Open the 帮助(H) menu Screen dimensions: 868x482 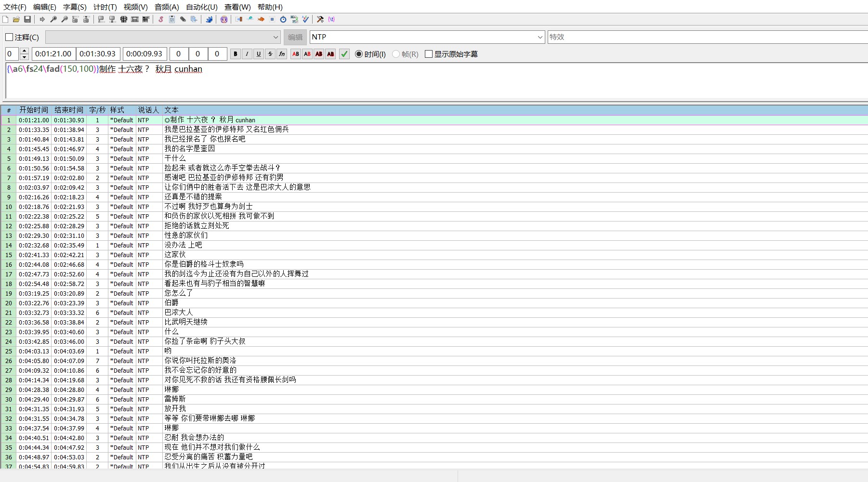(x=270, y=7)
